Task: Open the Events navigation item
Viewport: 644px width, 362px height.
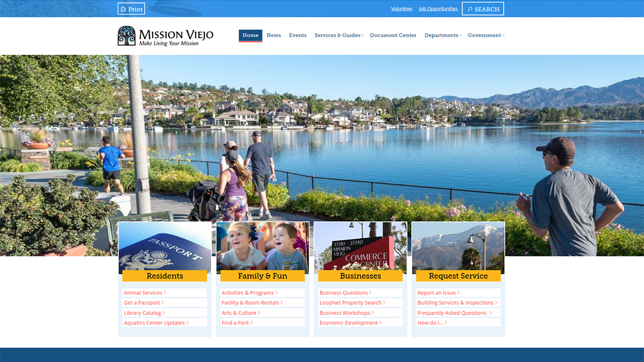Action: click(x=298, y=35)
